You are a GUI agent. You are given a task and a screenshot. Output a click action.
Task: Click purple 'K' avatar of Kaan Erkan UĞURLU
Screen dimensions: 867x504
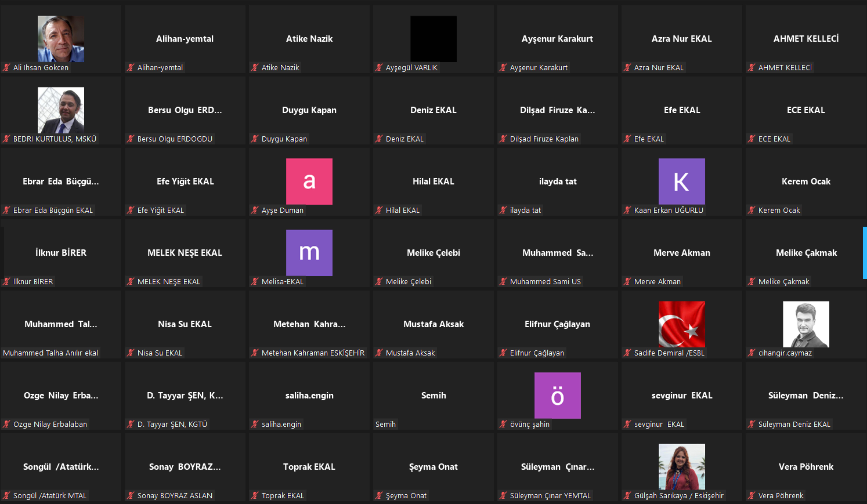[x=682, y=181]
